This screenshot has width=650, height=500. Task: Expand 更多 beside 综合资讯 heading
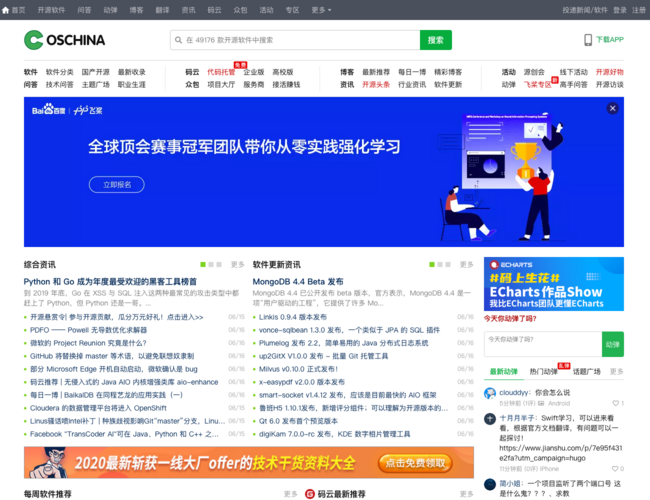[x=237, y=265]
